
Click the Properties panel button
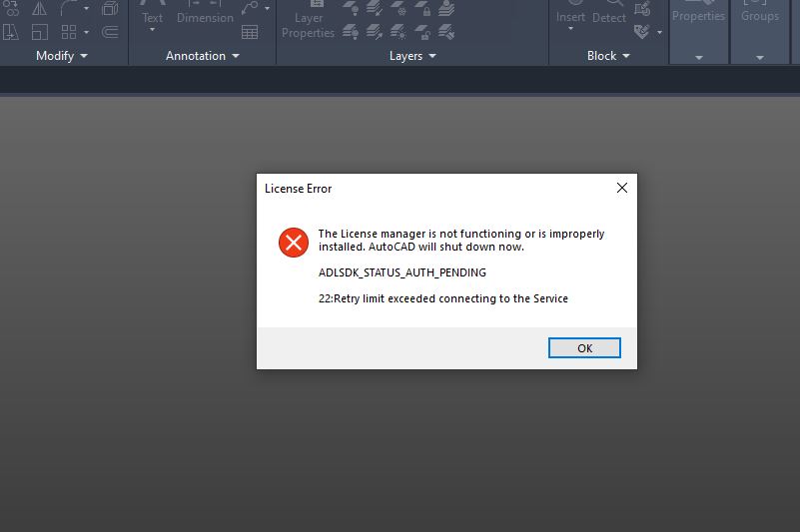(698, 13)
